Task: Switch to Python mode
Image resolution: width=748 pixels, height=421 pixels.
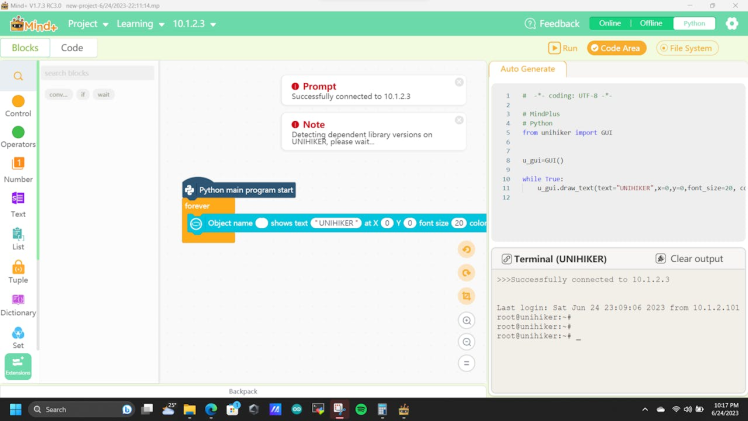Action: [694, 23]
